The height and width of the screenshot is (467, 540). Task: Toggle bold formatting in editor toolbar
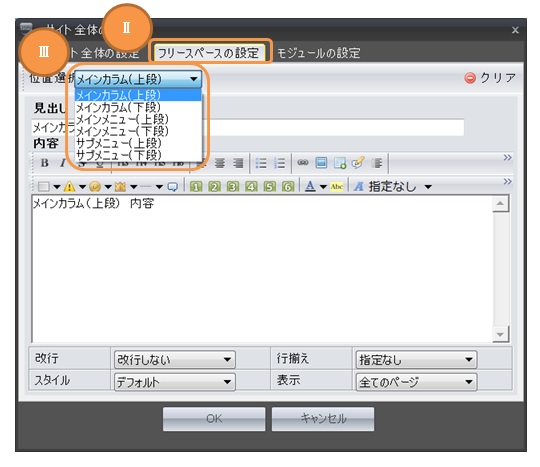tap(44, 163)
